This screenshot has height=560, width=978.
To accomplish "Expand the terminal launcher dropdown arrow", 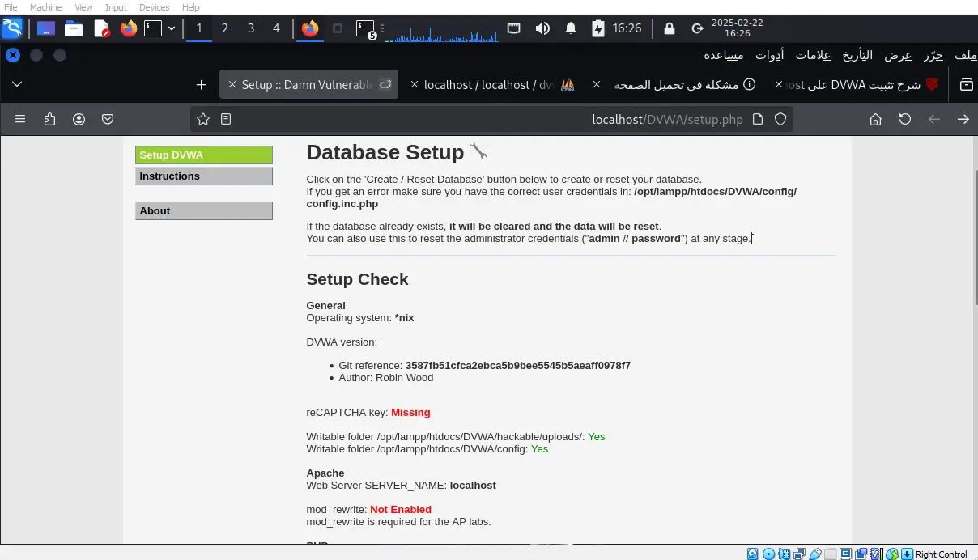I will [171, 28].
